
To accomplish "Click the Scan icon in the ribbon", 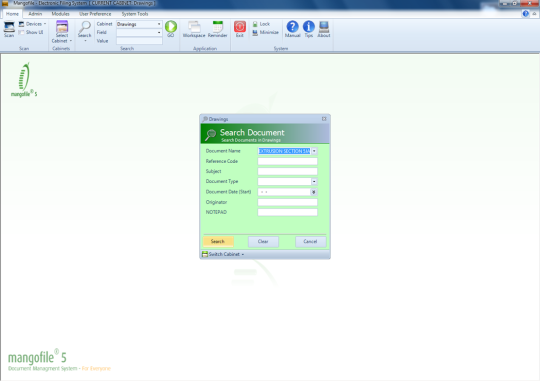I will (x=9, y=29).
